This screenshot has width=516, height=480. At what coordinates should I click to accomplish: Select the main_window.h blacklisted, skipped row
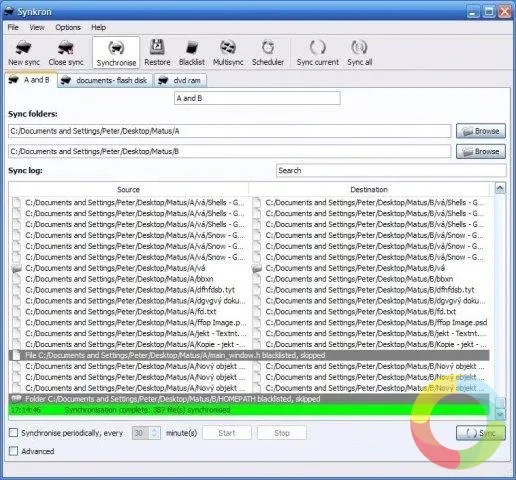pos(249,356)
